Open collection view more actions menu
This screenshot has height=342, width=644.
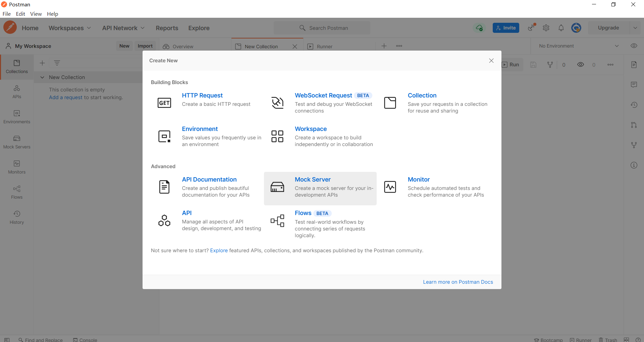point(610,65)
